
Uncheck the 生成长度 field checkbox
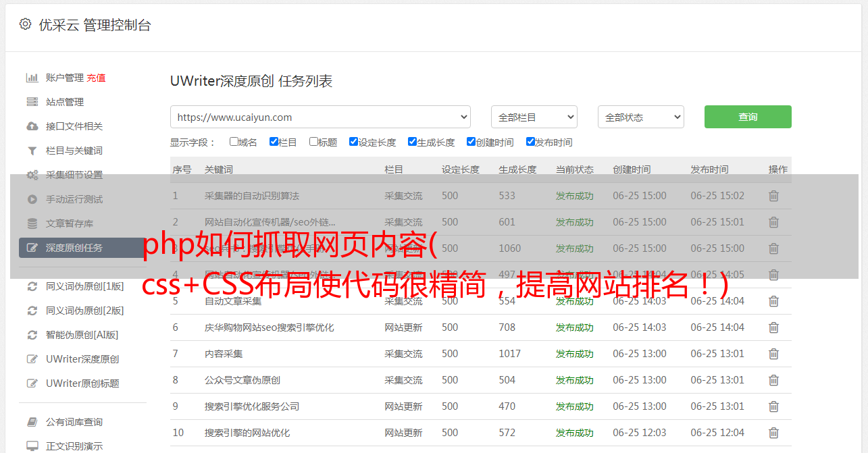tap(412, 142)
